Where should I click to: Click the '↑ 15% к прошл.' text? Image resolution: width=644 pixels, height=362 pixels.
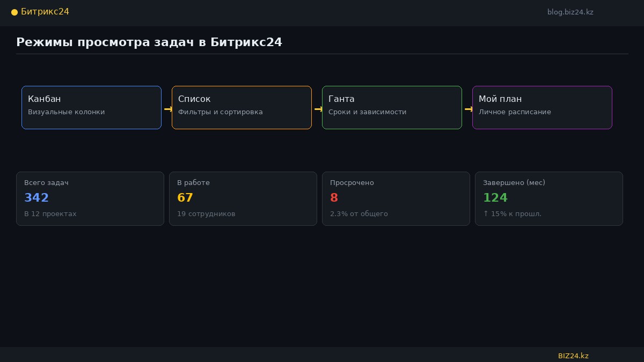(512, 214)
